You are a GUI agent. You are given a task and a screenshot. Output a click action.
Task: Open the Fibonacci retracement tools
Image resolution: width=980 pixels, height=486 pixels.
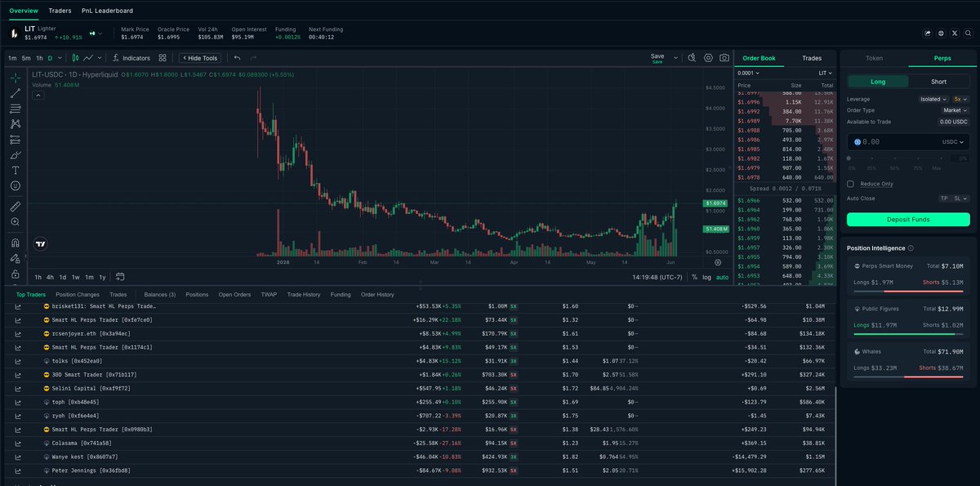(16, 109)
